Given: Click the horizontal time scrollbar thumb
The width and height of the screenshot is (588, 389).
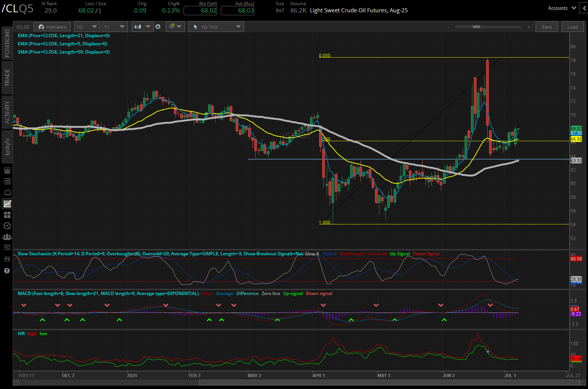Looking at the screenshot, I should pos(389,382).
